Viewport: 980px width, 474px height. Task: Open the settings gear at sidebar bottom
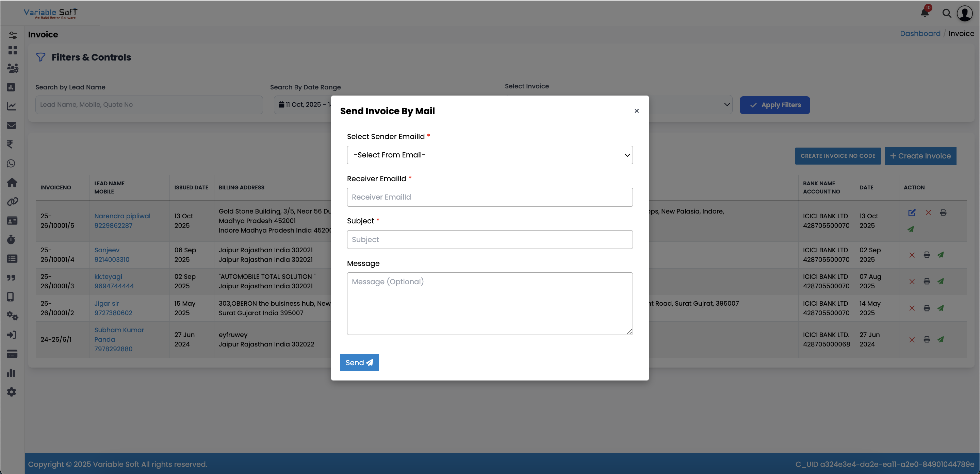pos(12,391)
